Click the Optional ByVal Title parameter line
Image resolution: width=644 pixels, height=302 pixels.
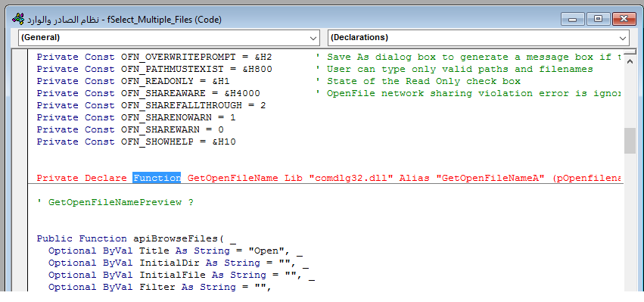175,251
